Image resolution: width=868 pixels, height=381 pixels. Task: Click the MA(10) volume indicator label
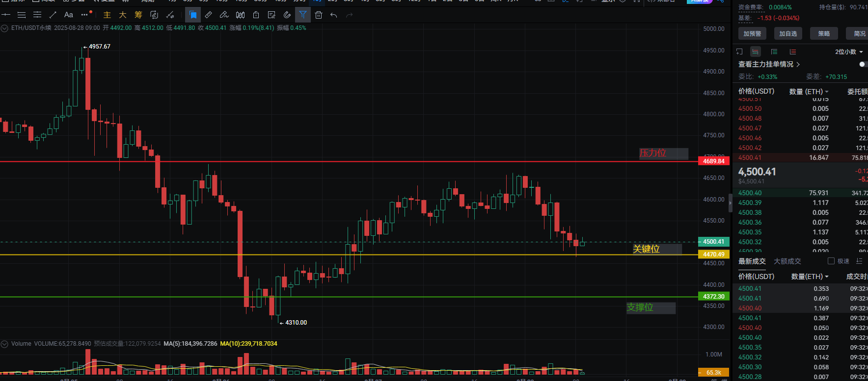point(248,344)
